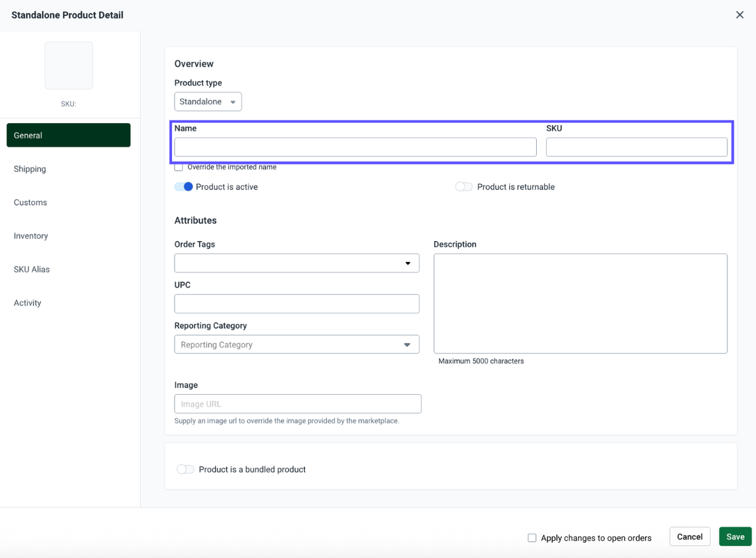The image size is (756, 558).
Task: Check Apply changes to open orders
Action: [x=532, y=538]
